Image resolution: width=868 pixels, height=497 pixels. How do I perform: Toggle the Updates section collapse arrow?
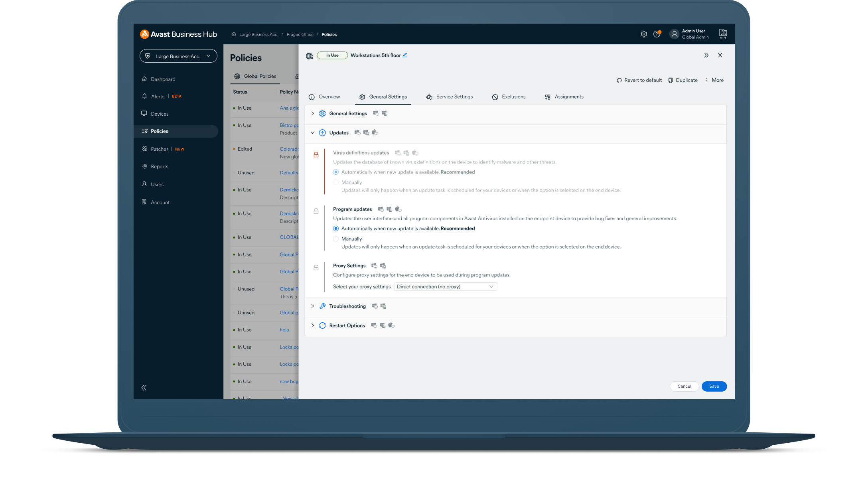312,132
